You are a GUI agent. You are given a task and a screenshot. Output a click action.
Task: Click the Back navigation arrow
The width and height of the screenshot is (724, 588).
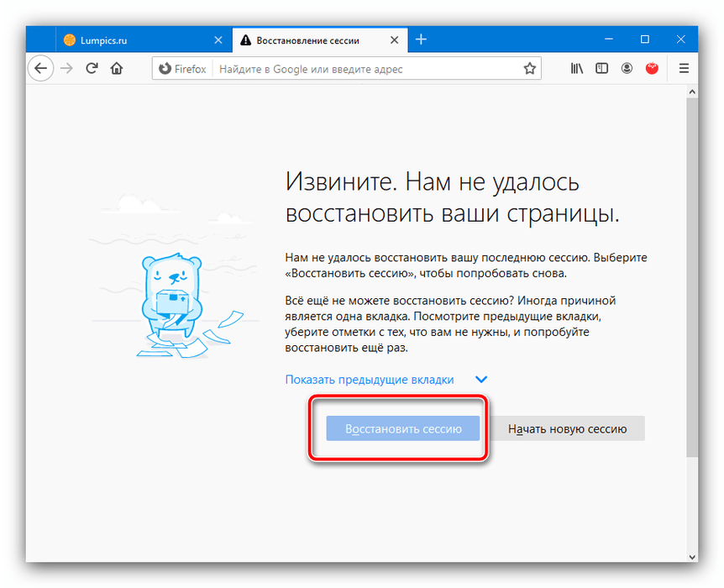tap(40, 69)
